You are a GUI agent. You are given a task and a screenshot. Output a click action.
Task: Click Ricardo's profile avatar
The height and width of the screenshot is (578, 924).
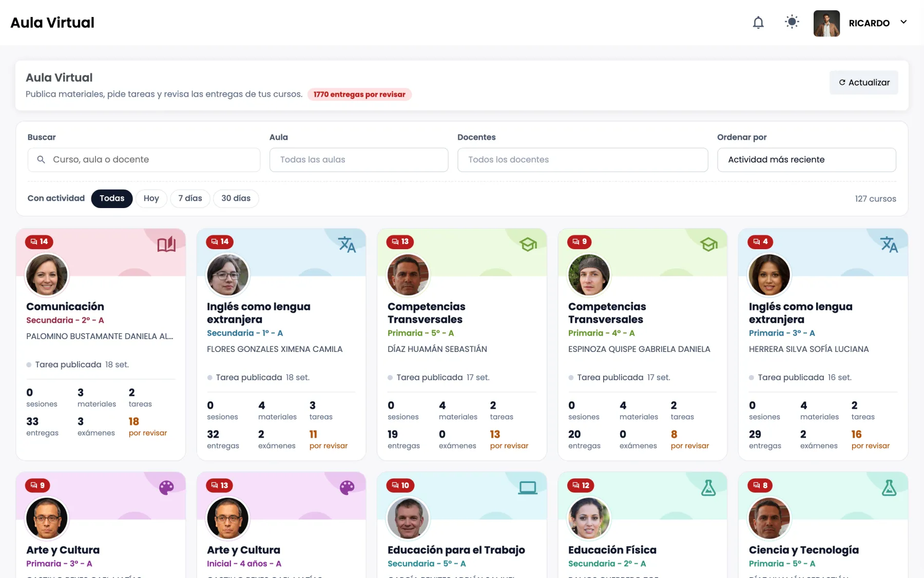[x=826, y=23]
